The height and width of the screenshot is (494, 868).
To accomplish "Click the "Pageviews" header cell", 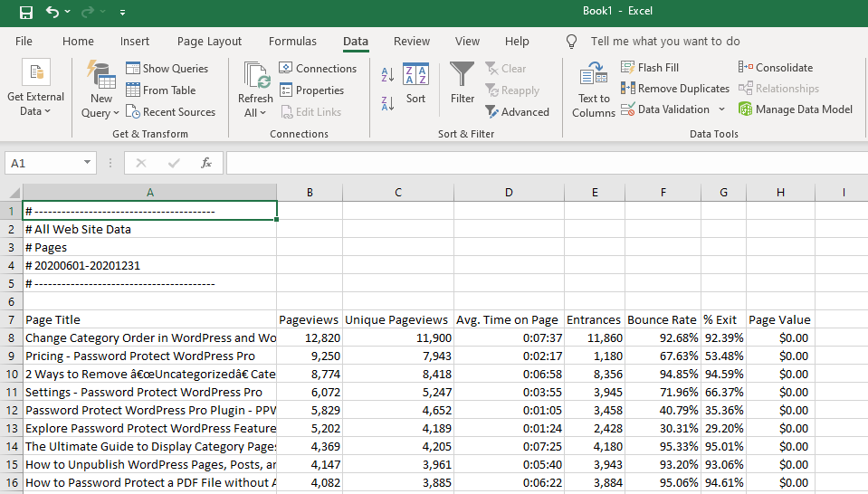I will (310, 319).
